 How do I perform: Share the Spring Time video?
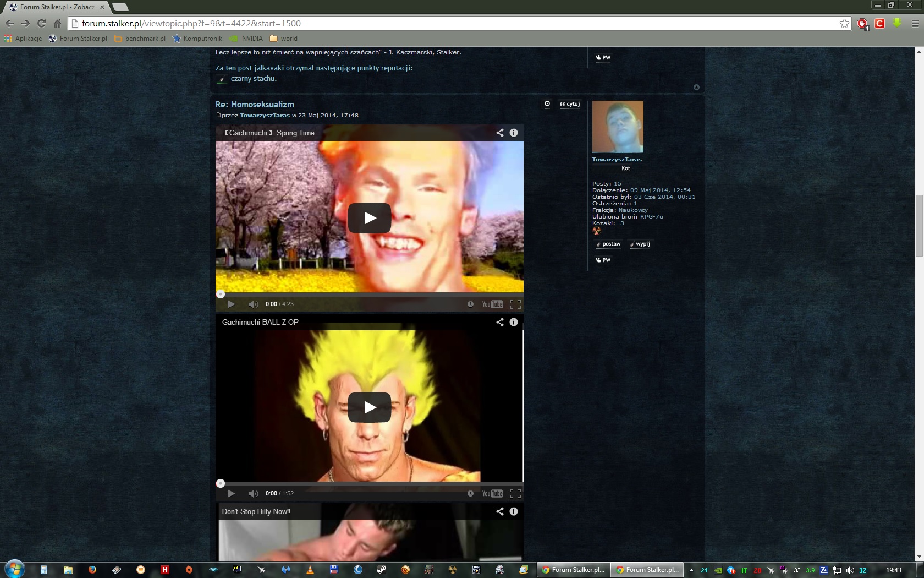point(499,133)
